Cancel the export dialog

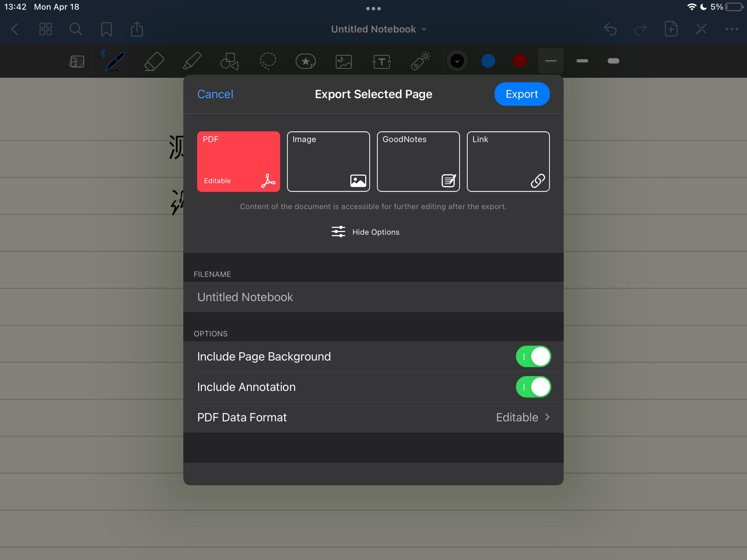(215, 94)
